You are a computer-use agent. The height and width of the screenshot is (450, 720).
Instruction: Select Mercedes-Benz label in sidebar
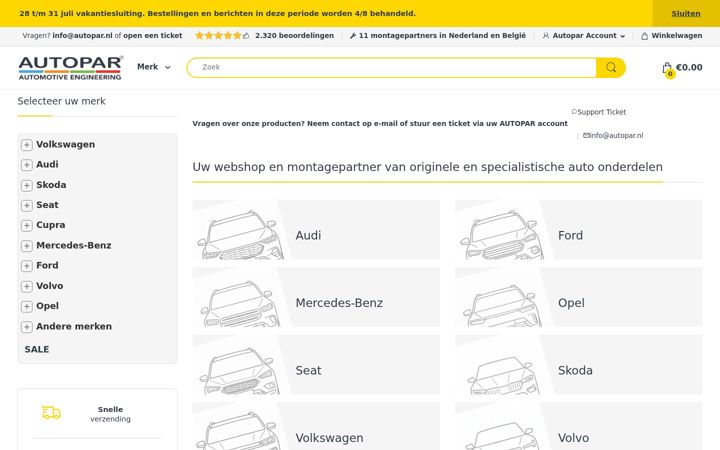tap(73, 245)
